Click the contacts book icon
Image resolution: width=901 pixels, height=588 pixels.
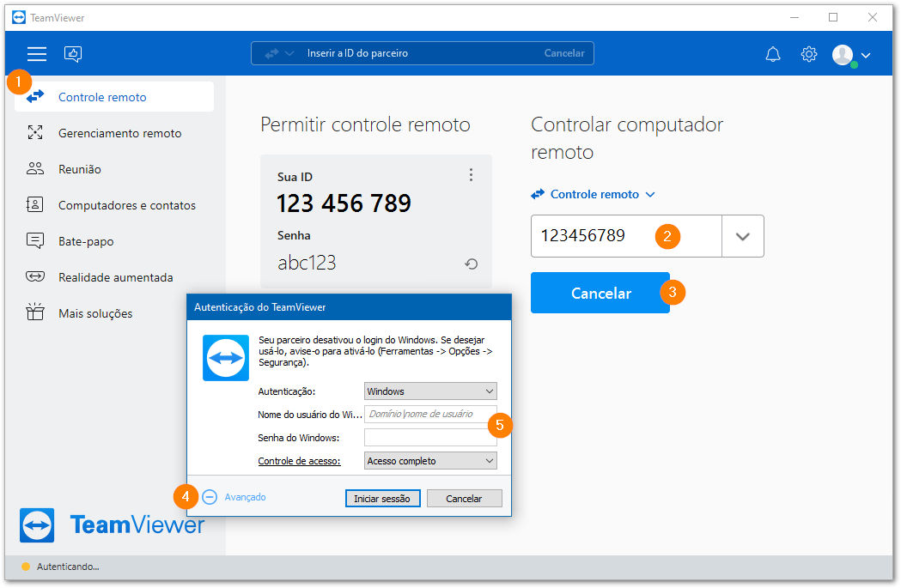[x=34, y=204]
